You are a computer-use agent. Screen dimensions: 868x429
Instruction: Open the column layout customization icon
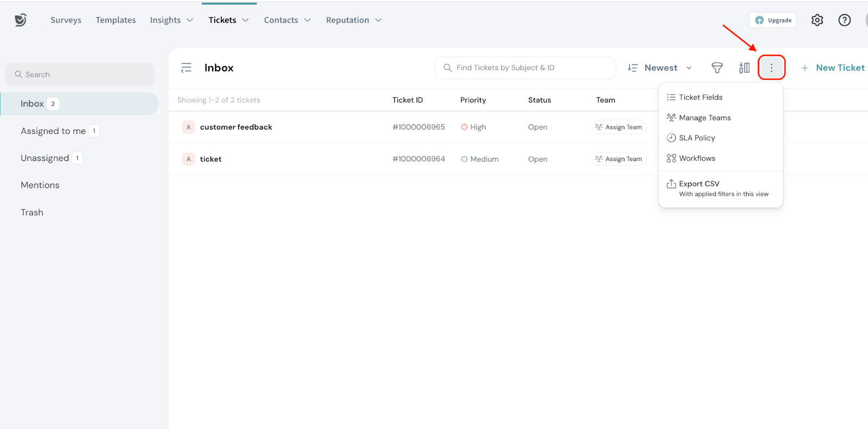744,68
